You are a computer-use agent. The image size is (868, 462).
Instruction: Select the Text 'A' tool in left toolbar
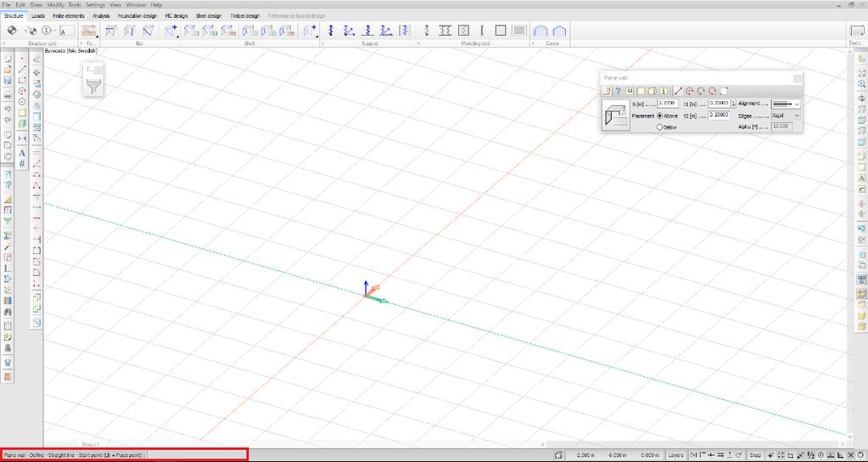(22, 152)
